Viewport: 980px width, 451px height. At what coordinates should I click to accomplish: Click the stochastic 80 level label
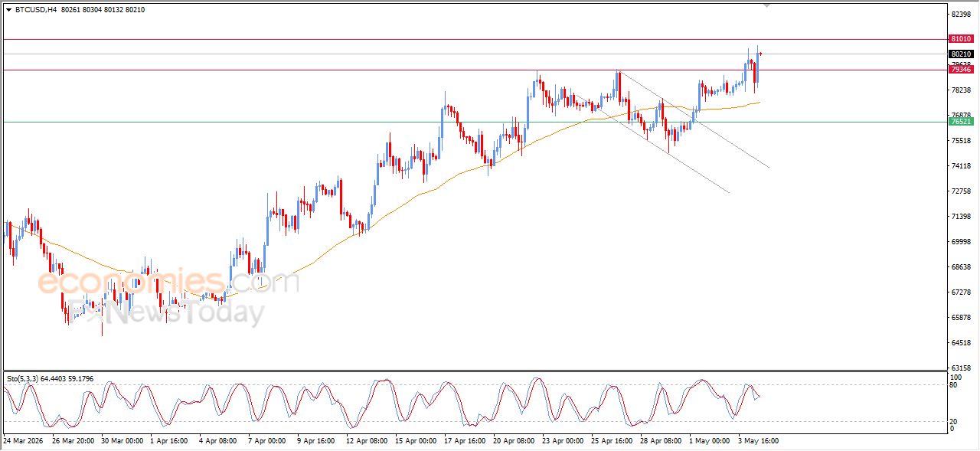coord(954,385)
